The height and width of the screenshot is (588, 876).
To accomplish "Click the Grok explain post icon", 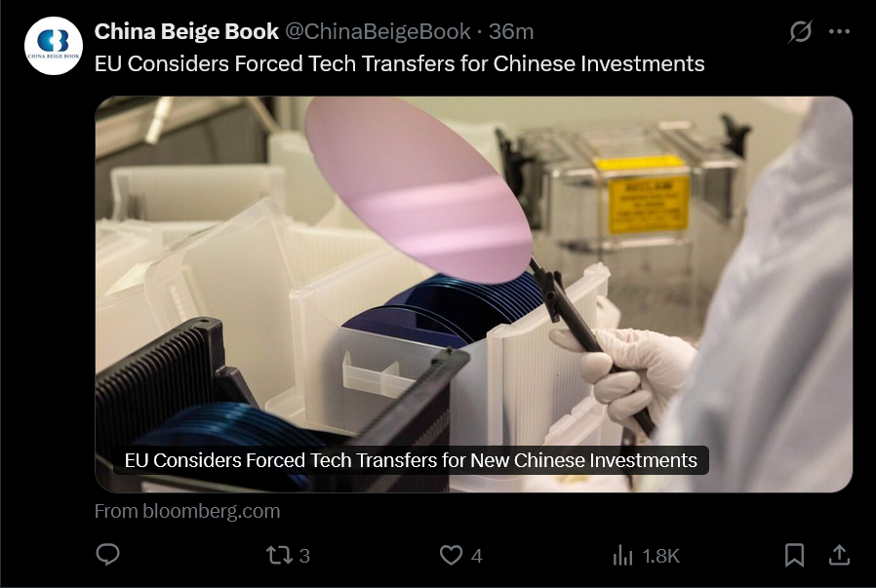I will click(800, 31).
